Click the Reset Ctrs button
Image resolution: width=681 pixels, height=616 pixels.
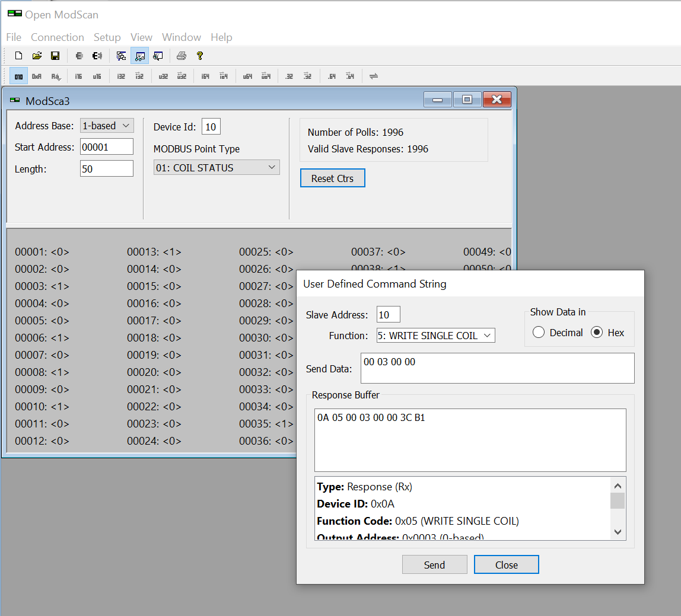click(x=333, y=178)
